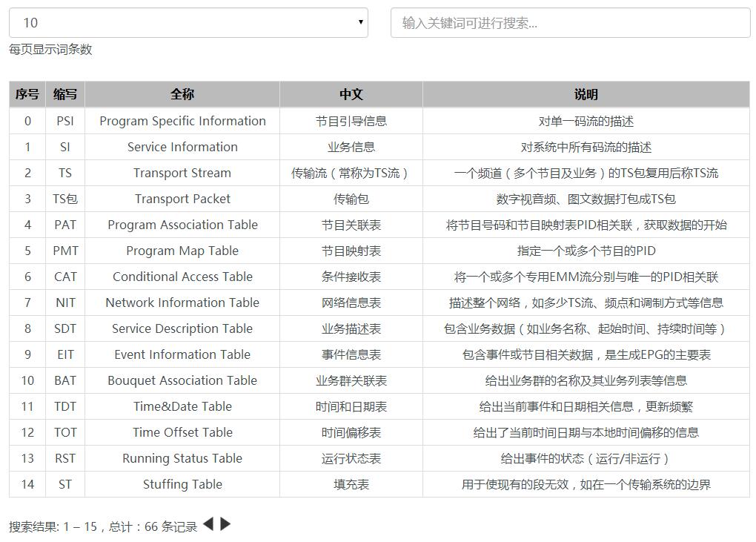Select the Stuffing Table cell
The width and height of the screenshot is (756, 542).
(x=182, y=484)
